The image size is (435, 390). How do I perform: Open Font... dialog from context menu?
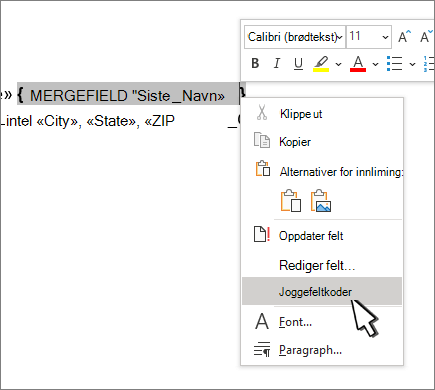[322, 322]
